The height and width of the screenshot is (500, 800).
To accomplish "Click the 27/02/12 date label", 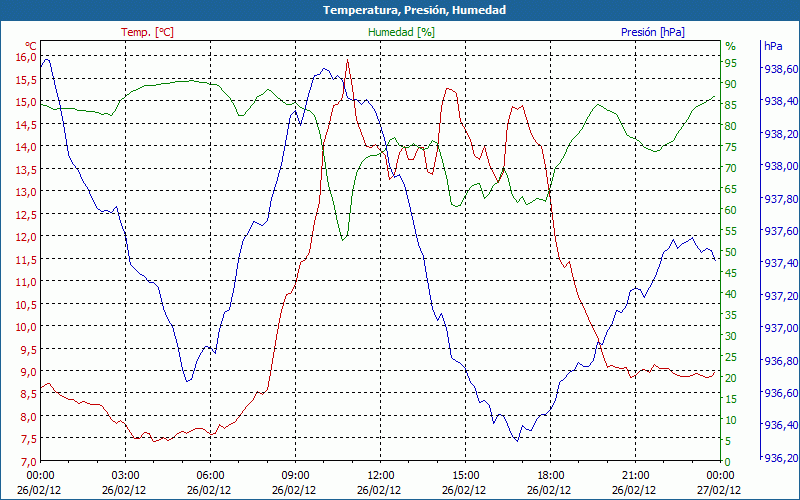I will coord(718,490).
